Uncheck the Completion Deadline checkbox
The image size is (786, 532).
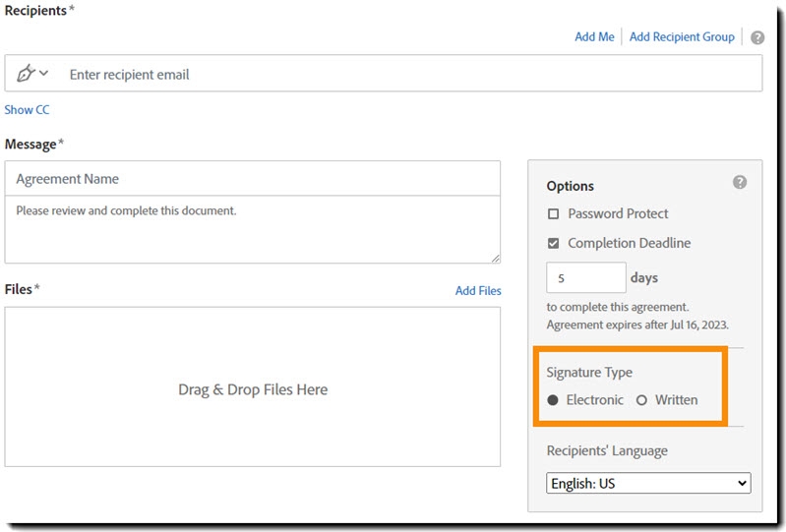tap(554, 243)
